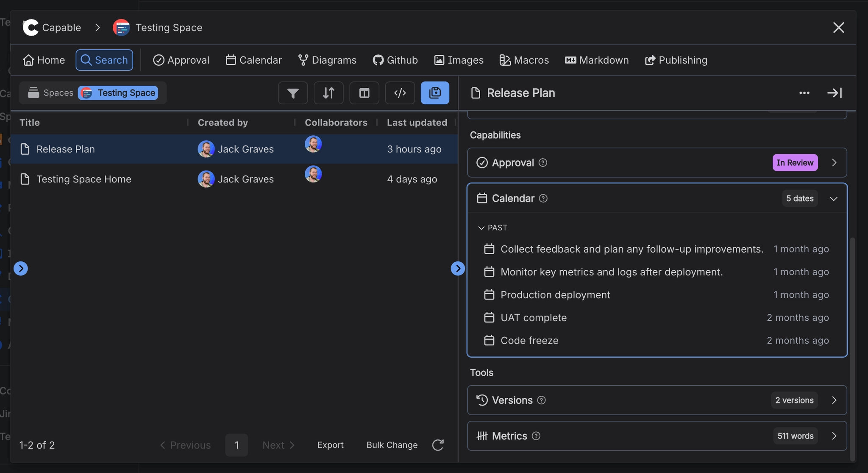868x473 pixels.
Task: Open the Bulk Change option
Action: (x=391, y=445)
